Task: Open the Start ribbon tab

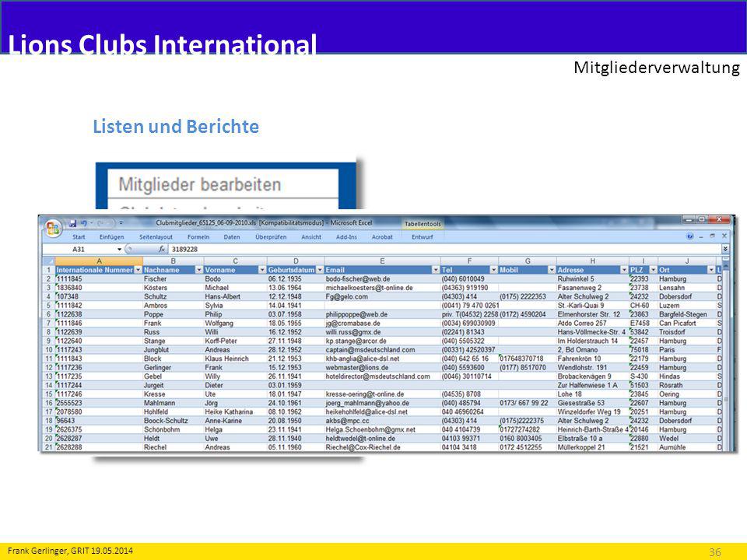Action: coord(79,236)
